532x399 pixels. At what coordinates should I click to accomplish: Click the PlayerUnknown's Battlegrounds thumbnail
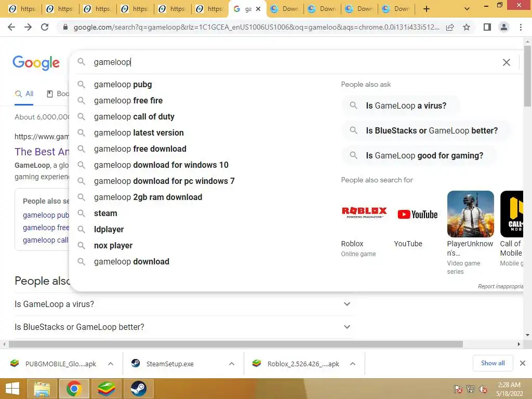(x=470, y=214)
